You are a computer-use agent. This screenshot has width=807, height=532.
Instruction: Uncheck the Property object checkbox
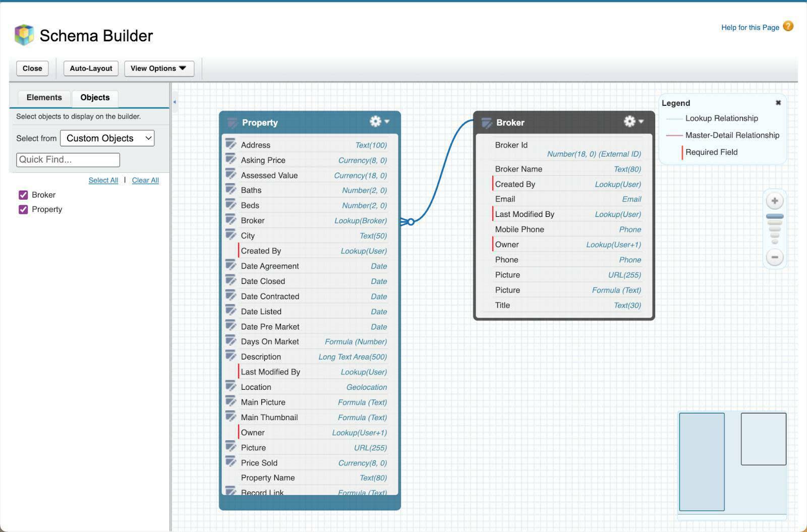coord(23,209)
